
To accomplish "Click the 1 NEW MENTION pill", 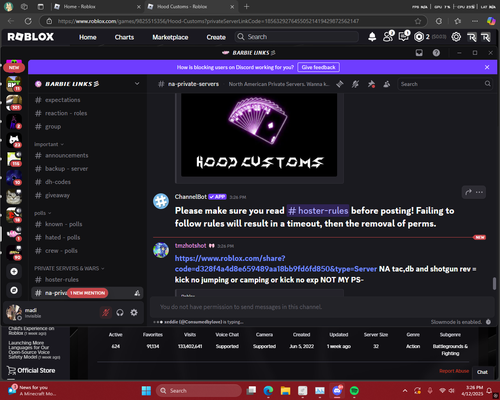I will [88, 293].
